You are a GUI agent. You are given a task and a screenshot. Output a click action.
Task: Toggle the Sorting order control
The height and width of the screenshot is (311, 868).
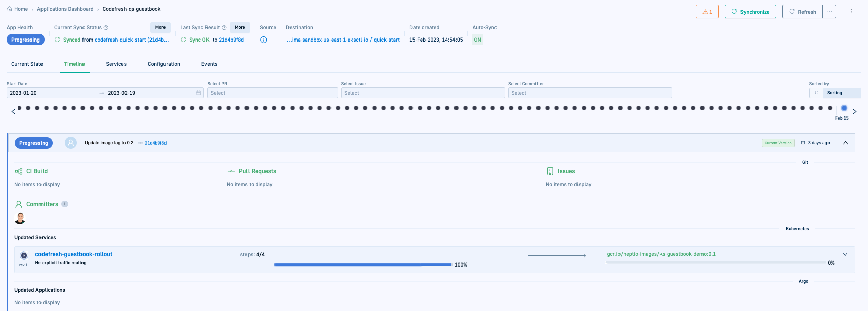[816, 93]
